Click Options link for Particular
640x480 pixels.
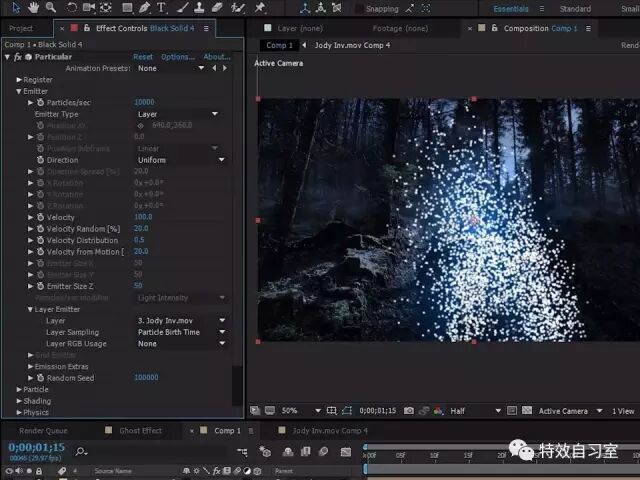(178, 57)
